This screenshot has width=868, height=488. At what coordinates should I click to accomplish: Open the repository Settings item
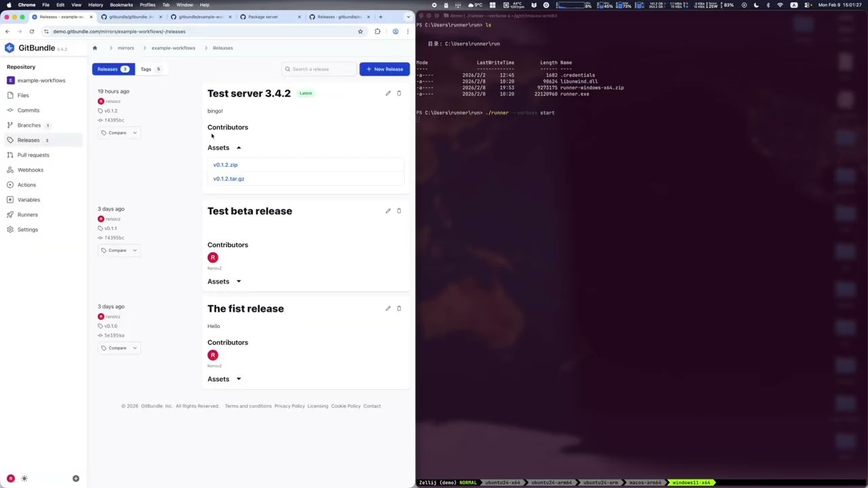[x=28, y=230]
